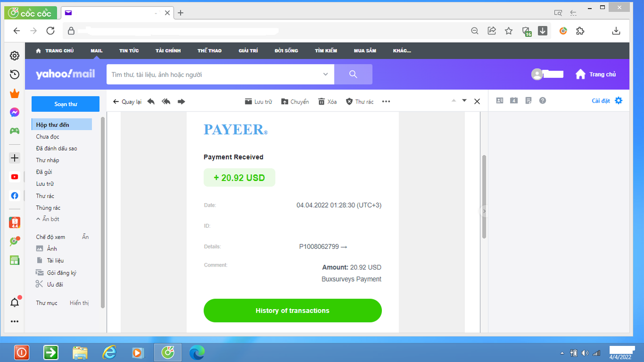The width and height of the screenshot is (644, 362).
Task: Open notepad icon in right panel
Action: tap(528, 101)
